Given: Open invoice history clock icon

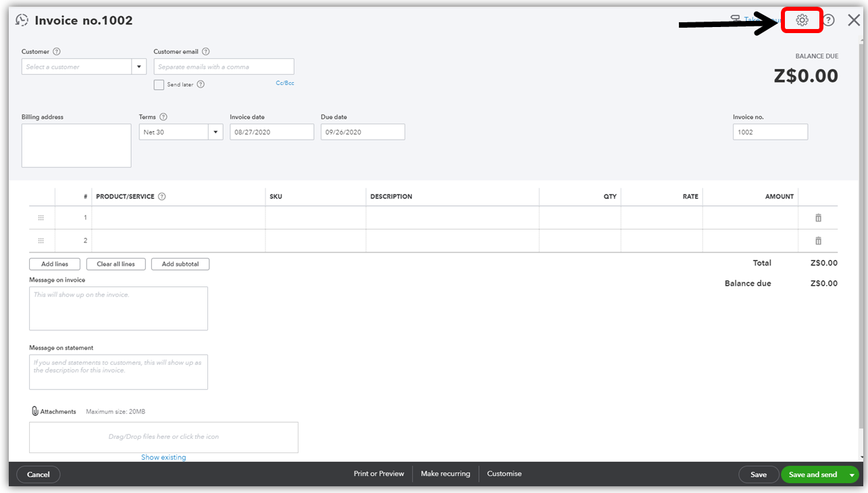Looking at the screenshot, I should click(x=22, y=20).
